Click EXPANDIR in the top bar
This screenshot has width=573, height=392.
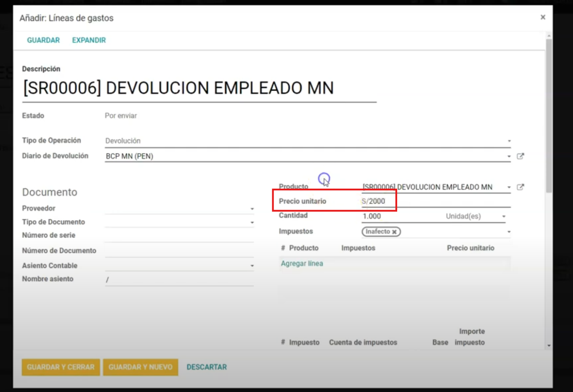pos(89,40)
